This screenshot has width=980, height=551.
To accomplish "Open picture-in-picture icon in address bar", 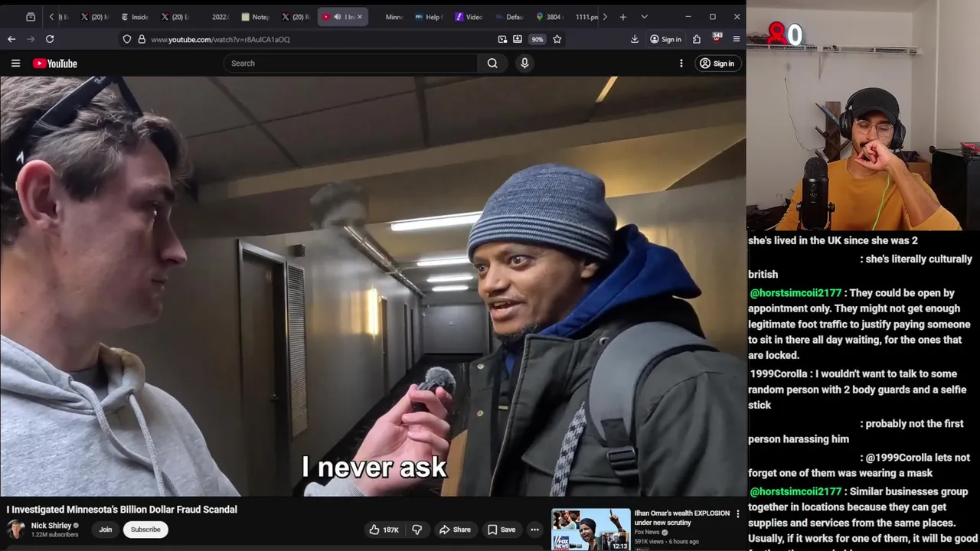I will [x=502, y=39].
